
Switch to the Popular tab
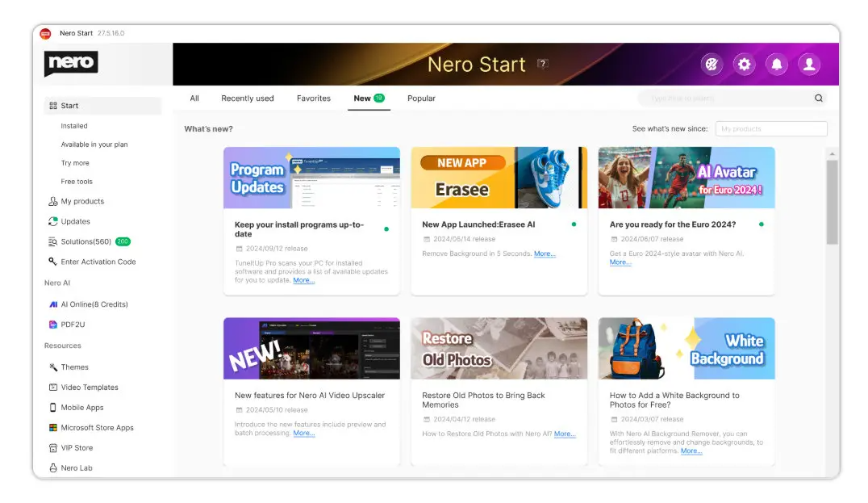pyautogui.click(x=421, y=99)
